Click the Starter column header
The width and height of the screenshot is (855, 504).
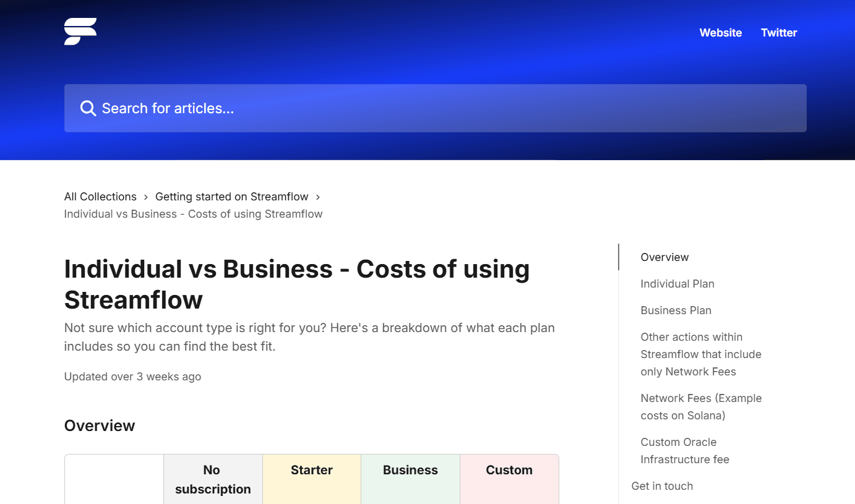click(312, 479)
